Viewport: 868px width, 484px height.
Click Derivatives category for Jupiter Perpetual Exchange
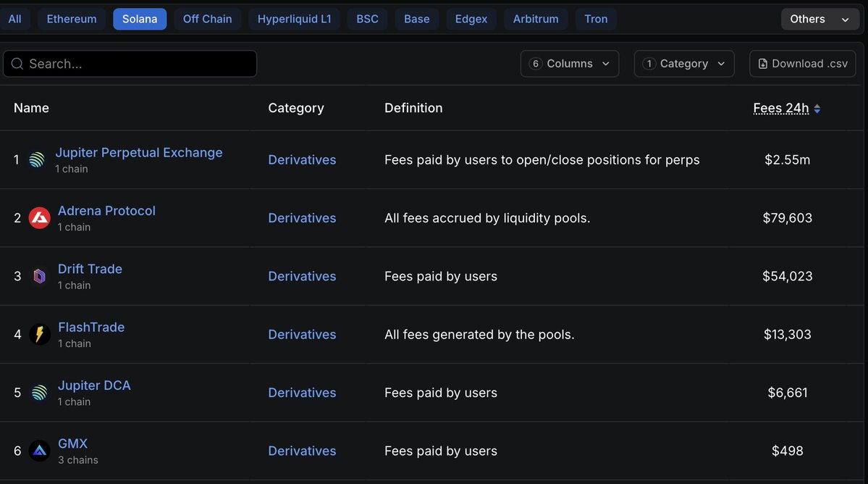(303, 160)
